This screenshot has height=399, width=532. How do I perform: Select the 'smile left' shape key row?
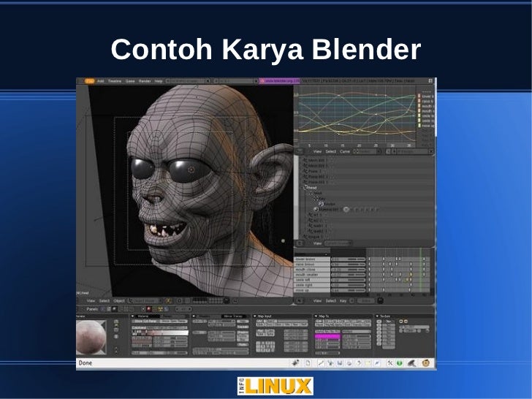pos(312,280)
